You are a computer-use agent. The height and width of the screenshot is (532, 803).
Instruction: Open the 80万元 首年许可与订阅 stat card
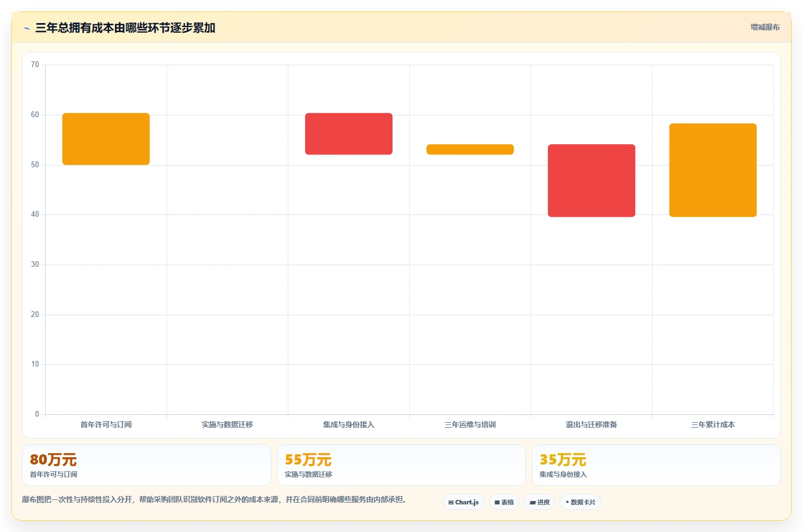(146, 465)
